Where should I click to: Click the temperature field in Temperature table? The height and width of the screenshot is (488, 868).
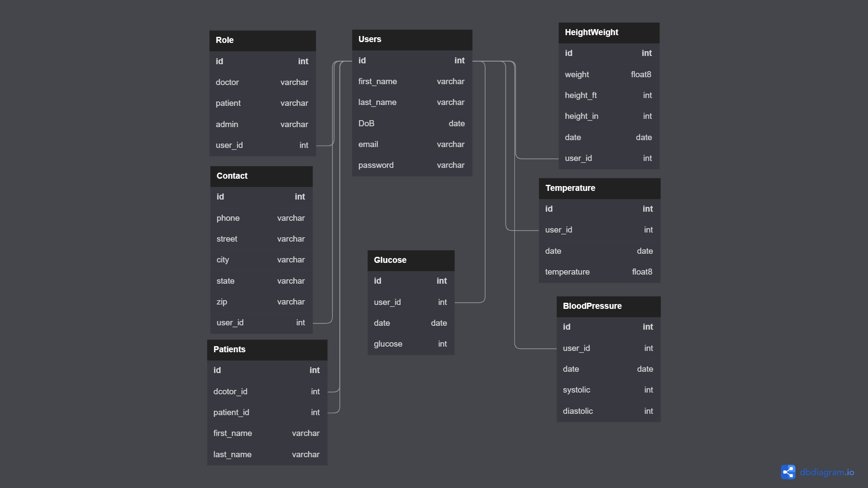pos(599,272)
